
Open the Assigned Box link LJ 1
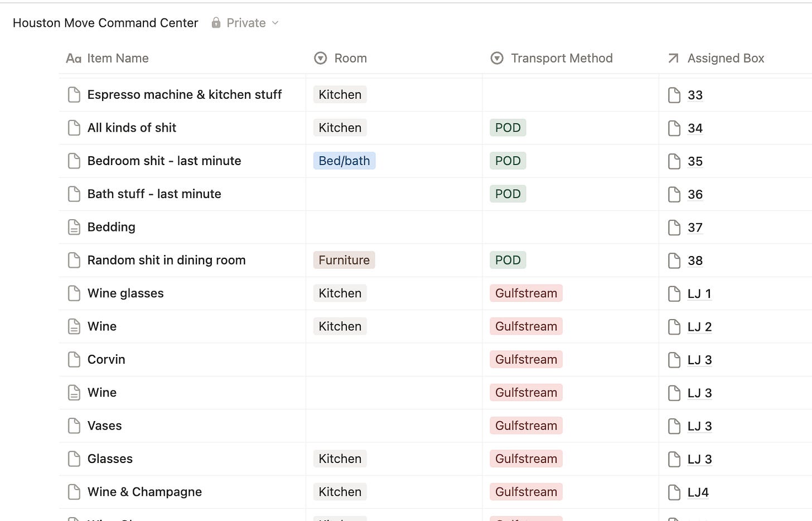(x=699, y=294)
